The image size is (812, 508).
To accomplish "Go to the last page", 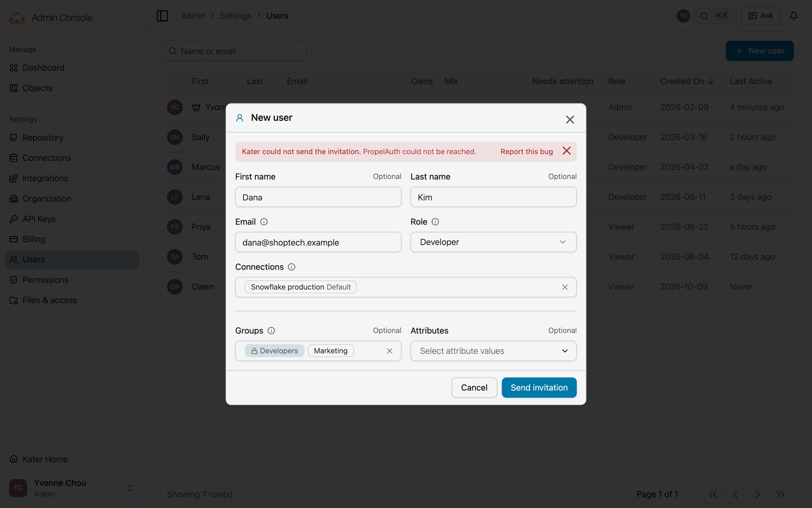I will tap(780, 494).
